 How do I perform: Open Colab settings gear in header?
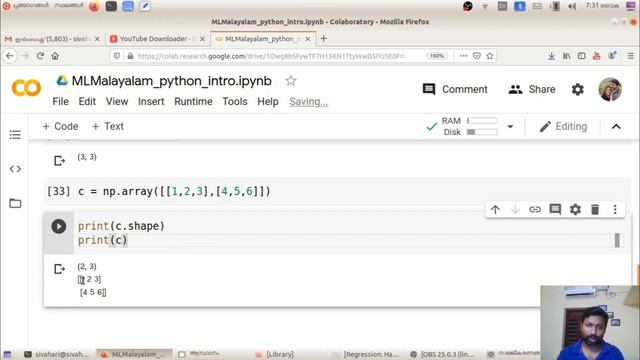(578, 89)
